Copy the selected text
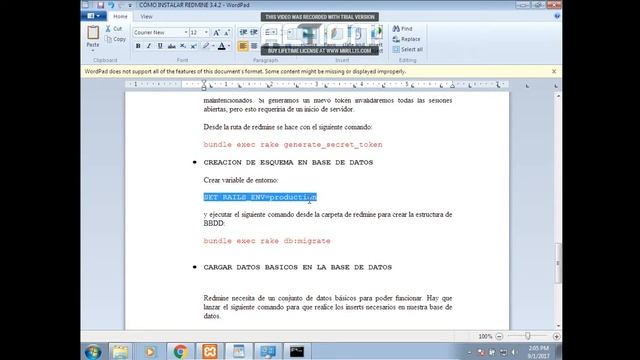Screen dimensions: 640x360 tap(115, 39)
